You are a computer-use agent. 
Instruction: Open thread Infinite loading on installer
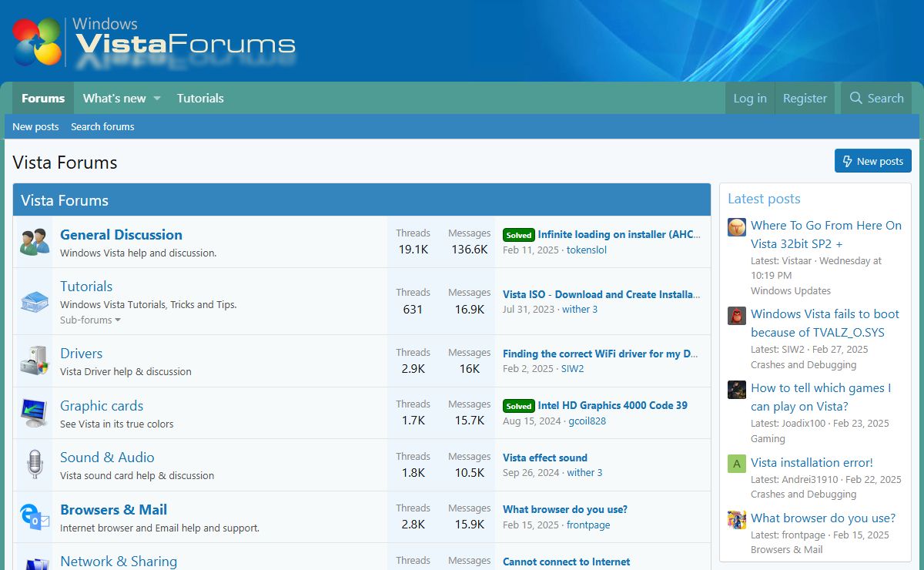tap(619, 235)
